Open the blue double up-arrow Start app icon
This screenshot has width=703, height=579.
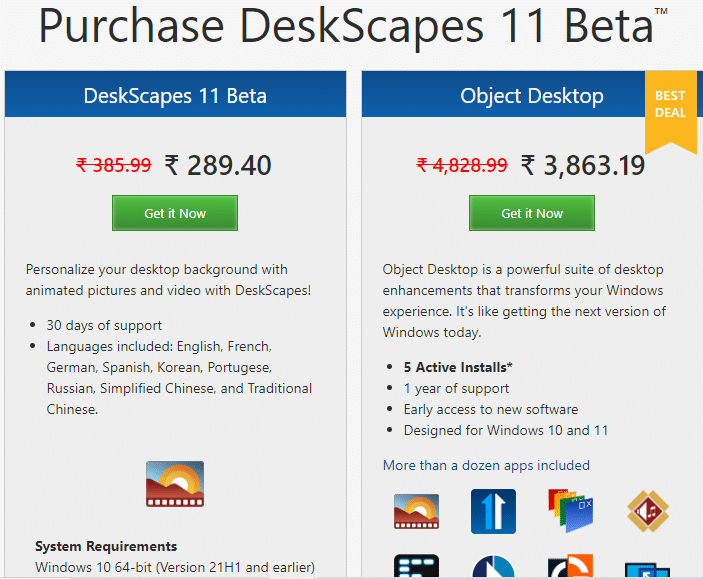pos(493,511)
